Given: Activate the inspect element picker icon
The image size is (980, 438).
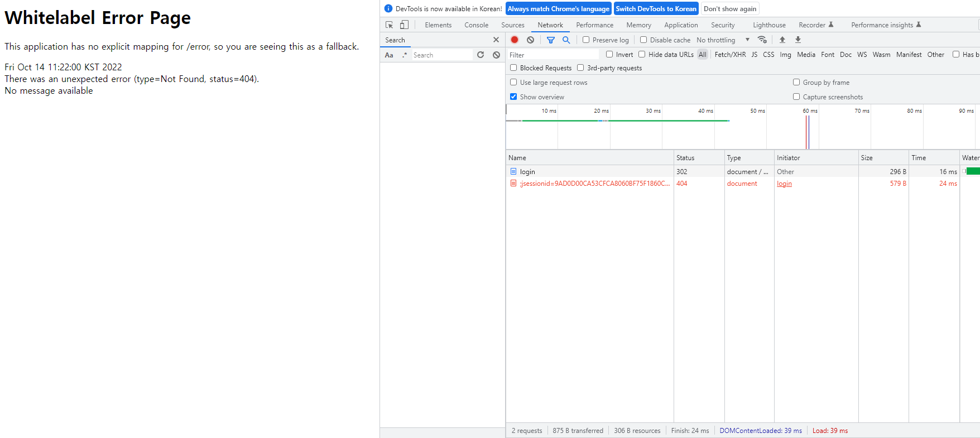Looking at the screenshot, I should [x=389, y=25].
